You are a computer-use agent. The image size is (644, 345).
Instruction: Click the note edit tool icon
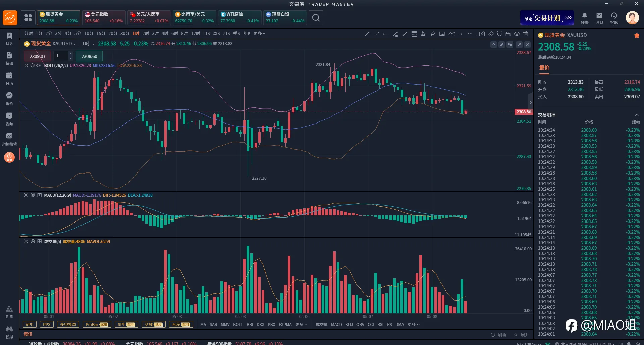[x=482, y=34]
